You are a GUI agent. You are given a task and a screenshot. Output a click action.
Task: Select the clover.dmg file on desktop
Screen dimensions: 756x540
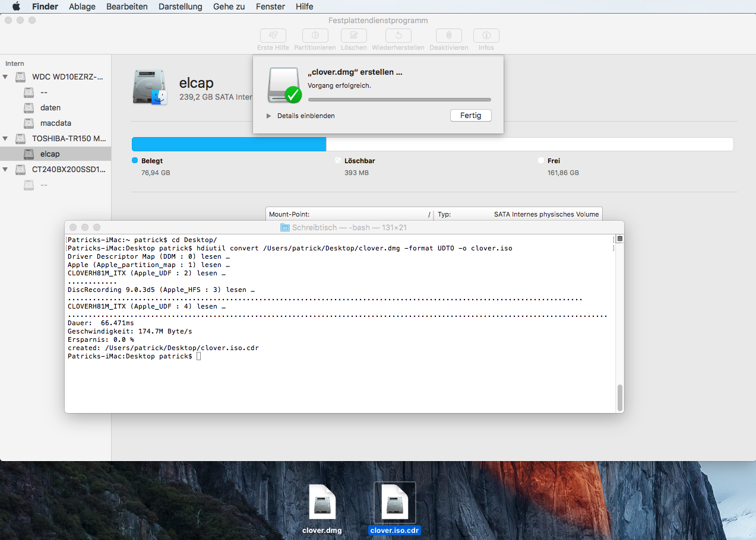pos(322,503)
